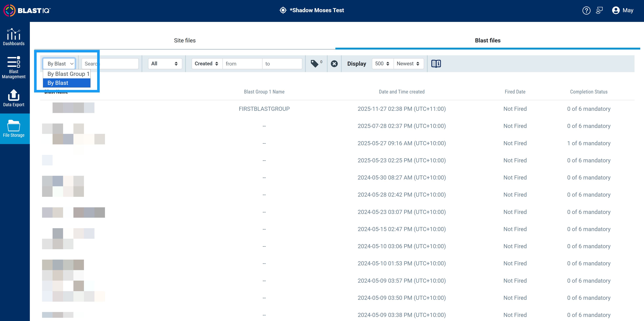Click the to date field
Viewport: 644px width, 321px height.
[x=282, y=64]
